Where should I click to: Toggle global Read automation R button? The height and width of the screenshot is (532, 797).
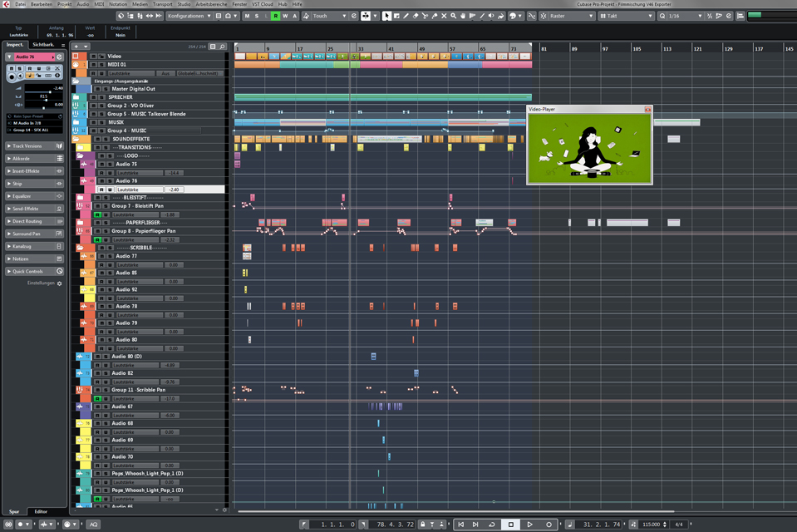coord(275,16)
